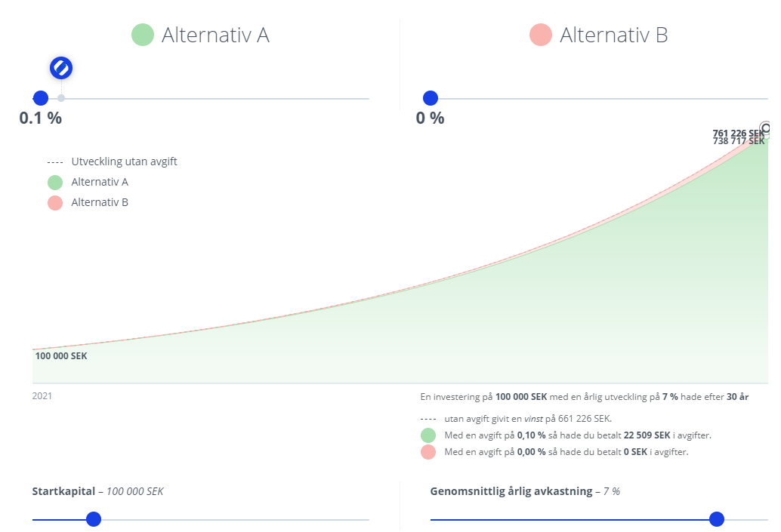Image resolution: width=781 pixels, height=532 pixels.
Task: Click the end-point circle marker at the chart's top right
Action: pos(767,128)
